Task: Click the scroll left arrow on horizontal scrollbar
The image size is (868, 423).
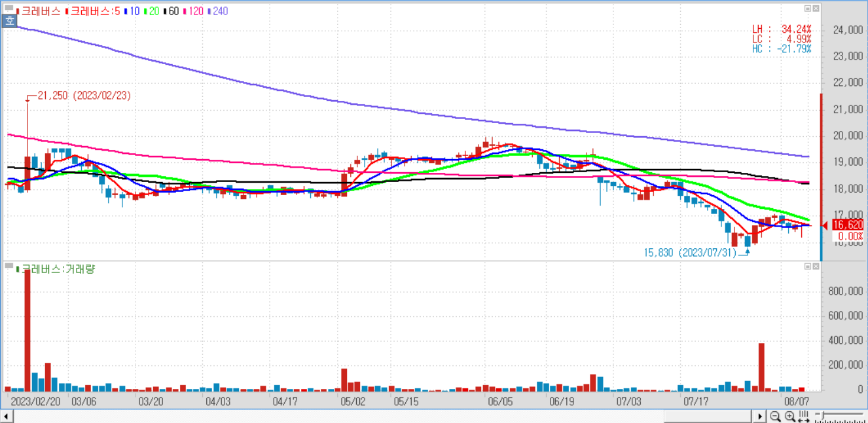Action: [x=6, y=416]
